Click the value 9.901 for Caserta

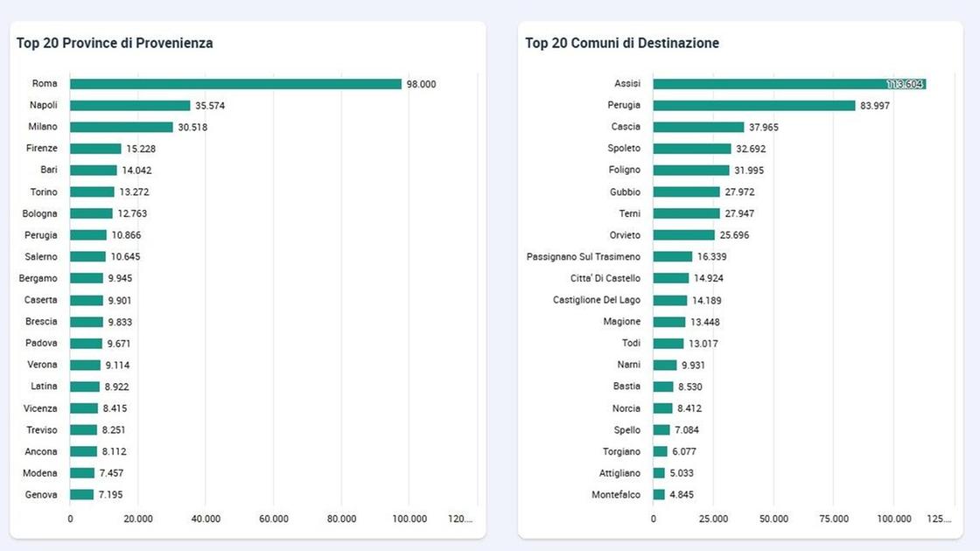click(x=119, y=301)
